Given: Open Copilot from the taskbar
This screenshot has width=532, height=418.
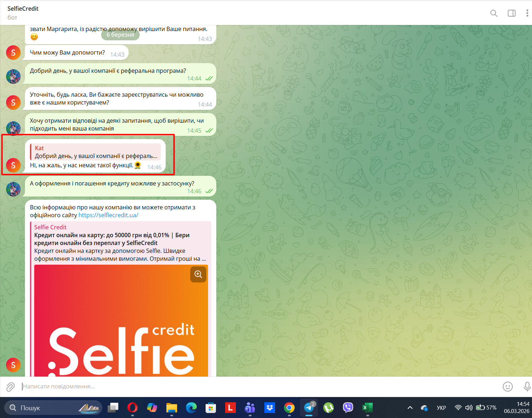Looking at the screenshot, I should click(152, 407).
